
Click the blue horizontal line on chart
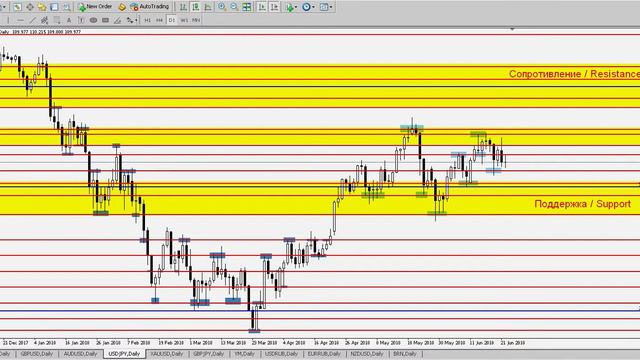[x=320, y=311]
